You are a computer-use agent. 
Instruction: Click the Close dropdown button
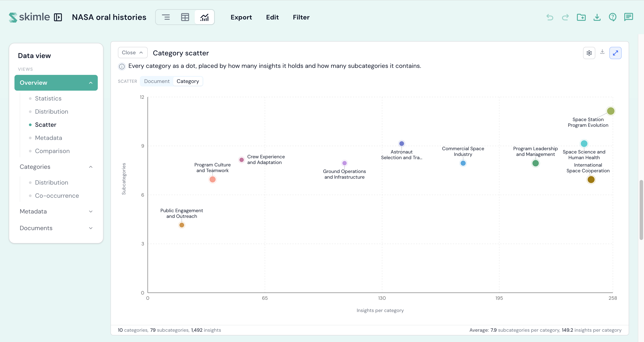tap(132, 53)
